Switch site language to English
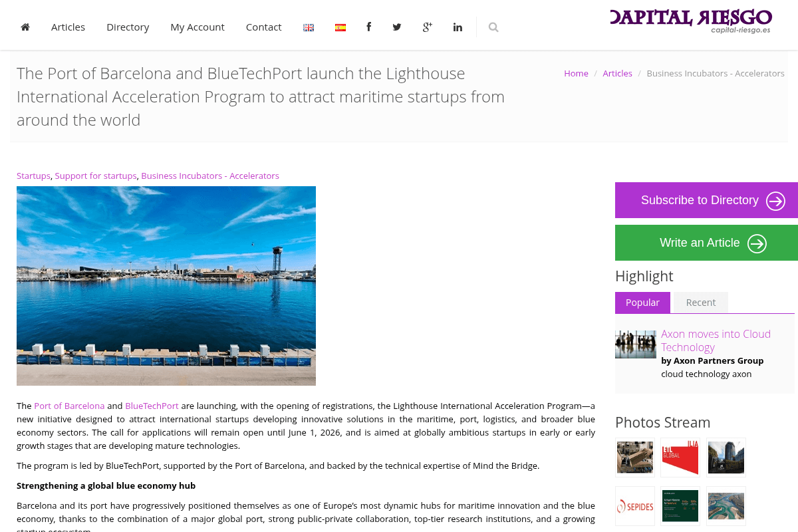798x532 pixels. click(x=308, y=27)
